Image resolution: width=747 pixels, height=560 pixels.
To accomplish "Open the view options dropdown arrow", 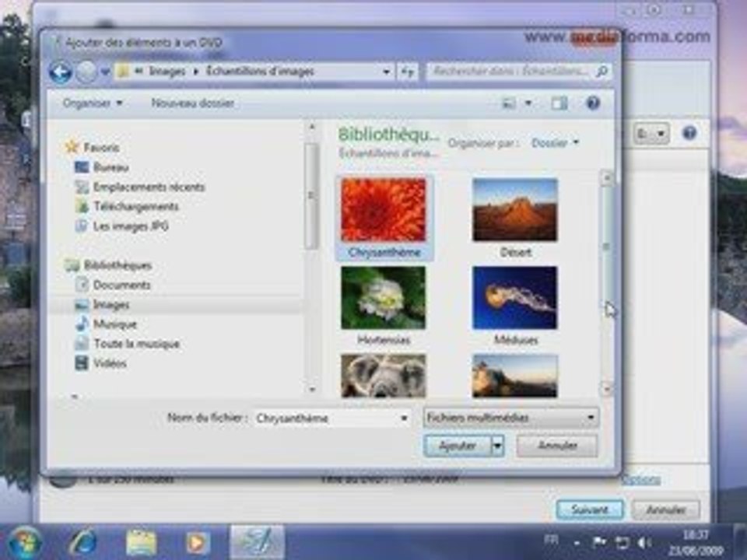I will (x=528, y=103).
